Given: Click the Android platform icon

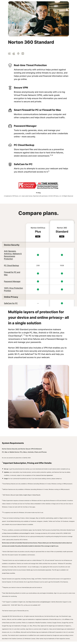Looking at the screenshot, I should (x=18, y=54).
